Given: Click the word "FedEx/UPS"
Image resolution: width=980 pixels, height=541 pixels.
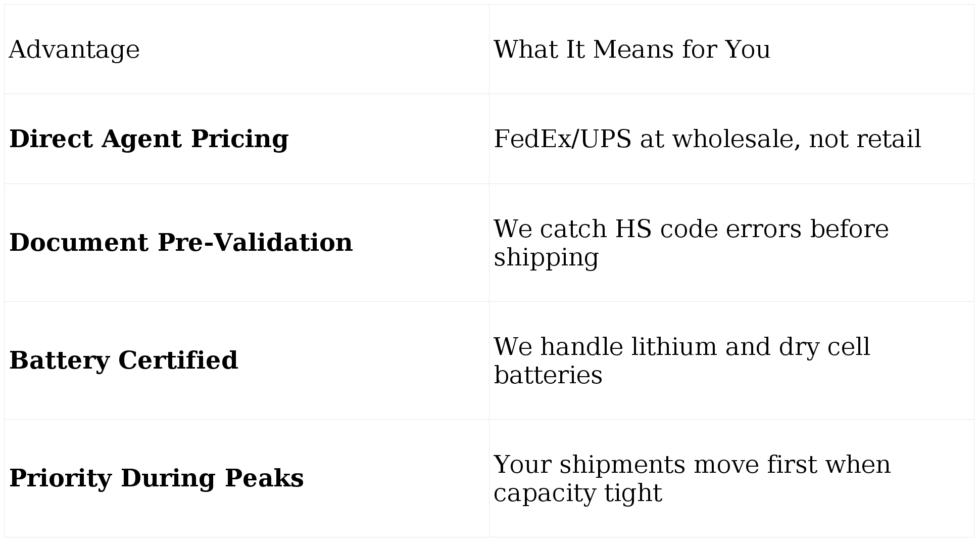Looking at the screenshot, I should point(562,139).
